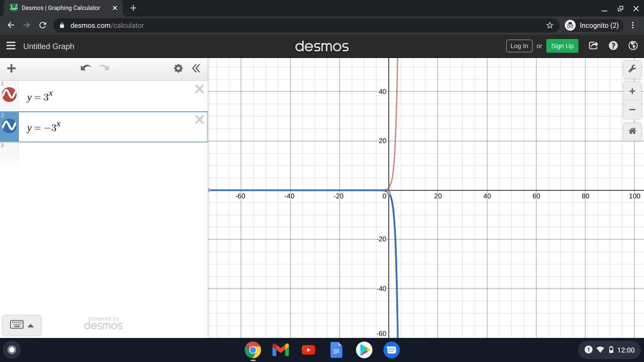The width and height of the screenshot is (644, 362).
Task: Open expression list settings gear
Action: pos(178,68)
